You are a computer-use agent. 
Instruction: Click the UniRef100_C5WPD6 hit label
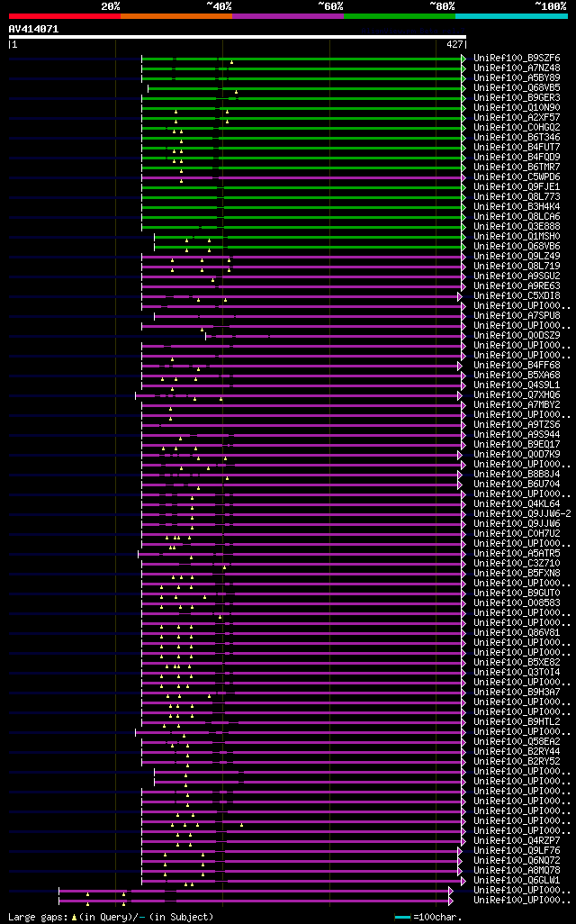[x=517, y=177]
